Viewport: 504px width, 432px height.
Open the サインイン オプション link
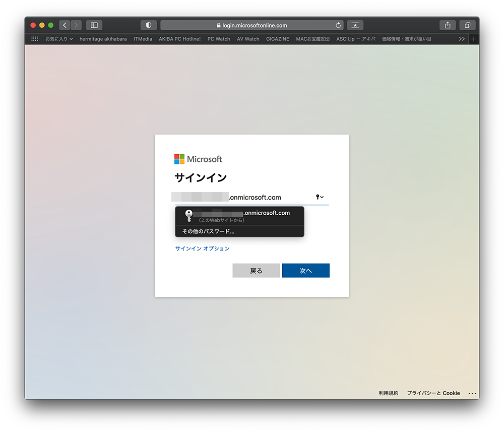click(x=202, y=249)
